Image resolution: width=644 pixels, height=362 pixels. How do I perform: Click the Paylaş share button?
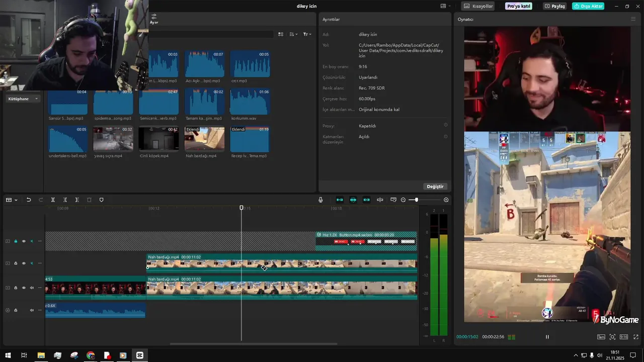555,6
